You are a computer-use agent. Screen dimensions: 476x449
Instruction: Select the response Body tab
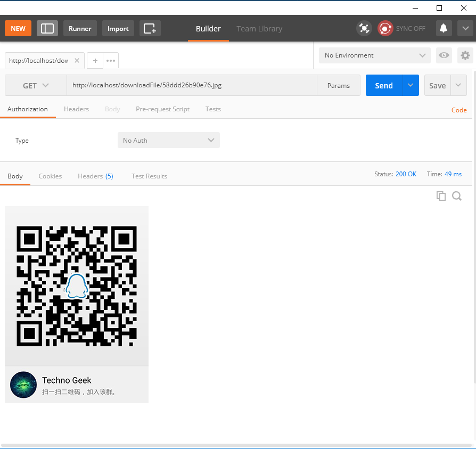pos(15,176)
